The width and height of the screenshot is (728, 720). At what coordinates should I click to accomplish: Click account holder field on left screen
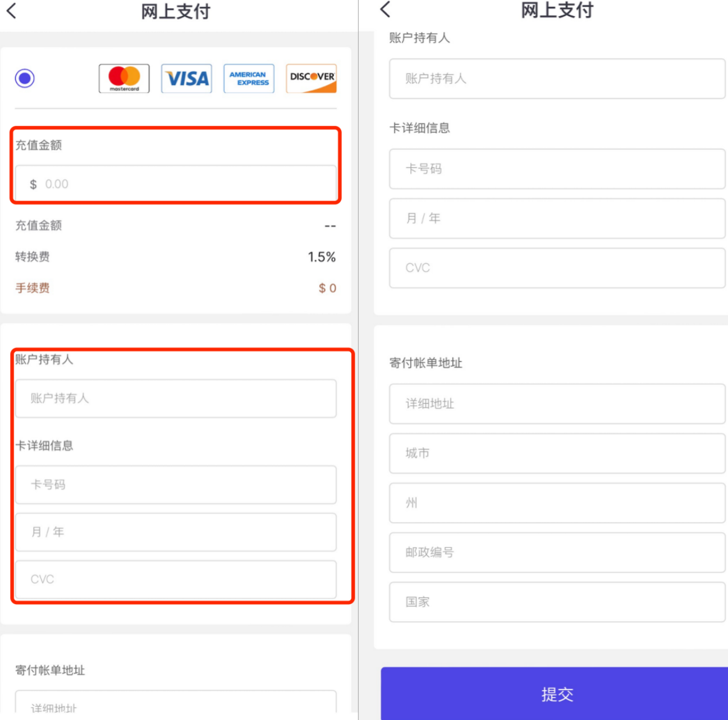pos(176,398)
